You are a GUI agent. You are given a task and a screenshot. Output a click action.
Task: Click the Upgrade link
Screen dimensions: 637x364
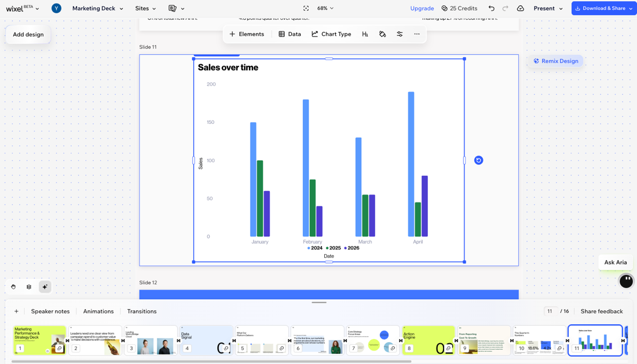click(422, 8)
